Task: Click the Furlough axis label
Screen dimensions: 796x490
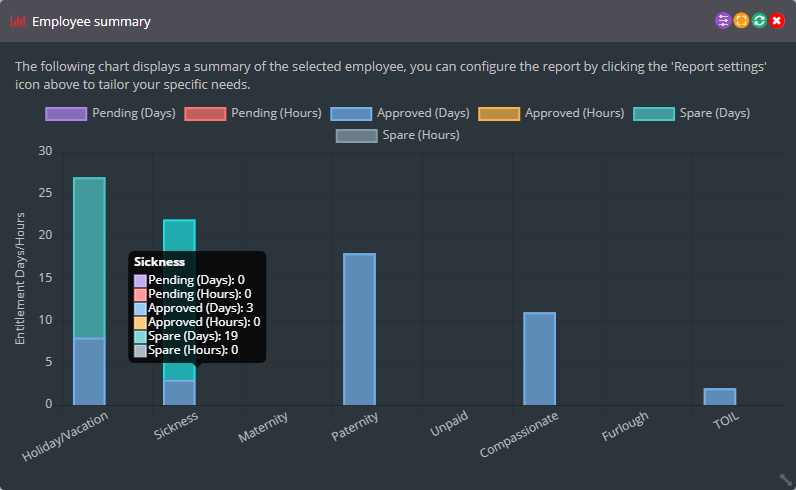Action: [625, 426]
